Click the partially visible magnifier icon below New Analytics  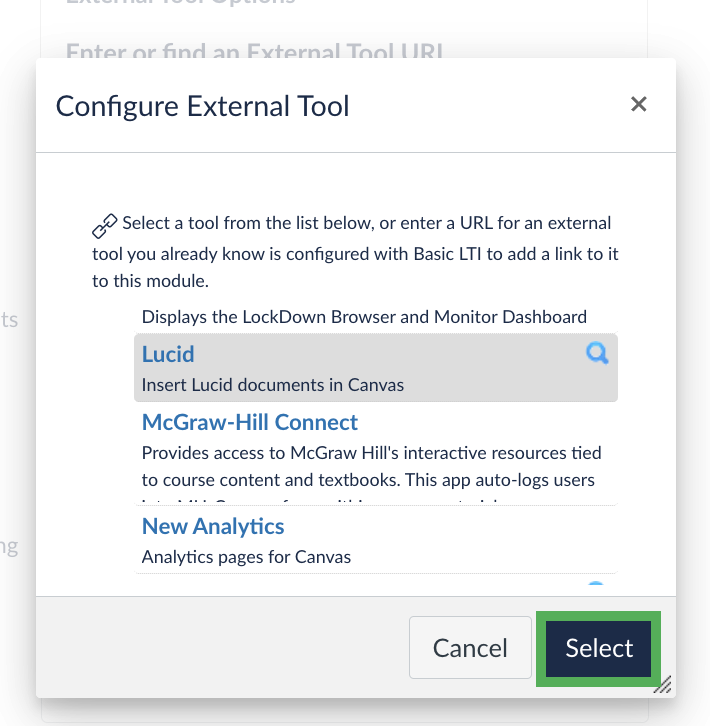596,586
